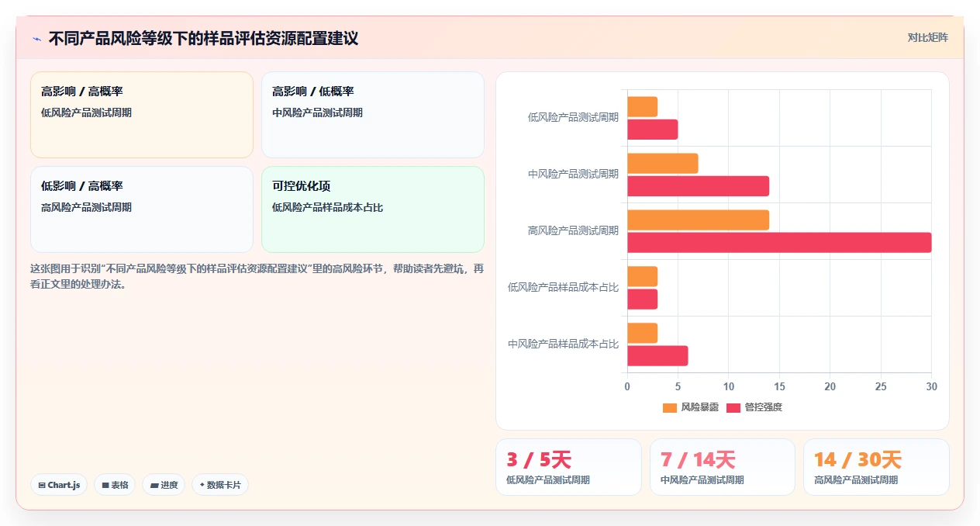Open the 7 / 14天 stat card

[723, 467]
